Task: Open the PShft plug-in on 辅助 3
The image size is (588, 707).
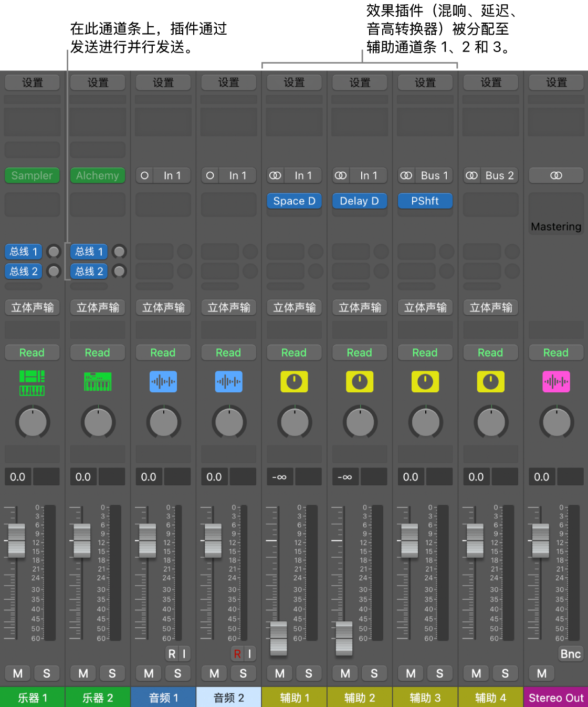Action: 425,201
